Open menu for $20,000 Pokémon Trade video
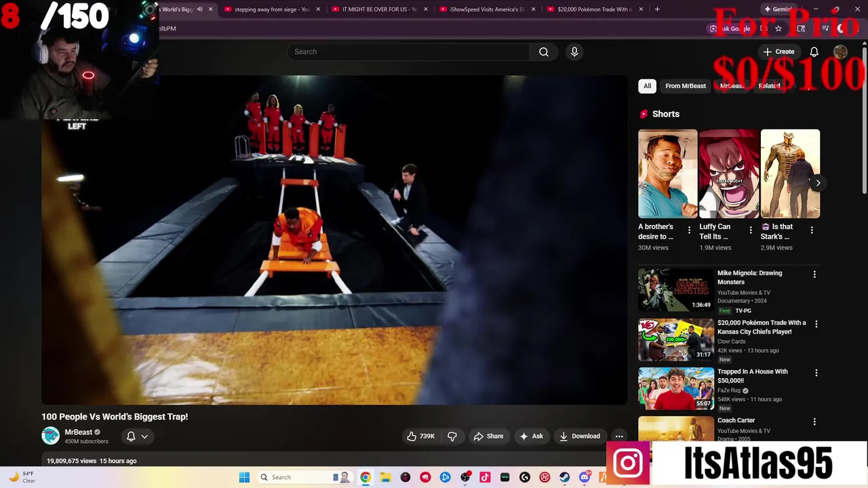This screenshot has width=868, height=488. coord(816,324)
